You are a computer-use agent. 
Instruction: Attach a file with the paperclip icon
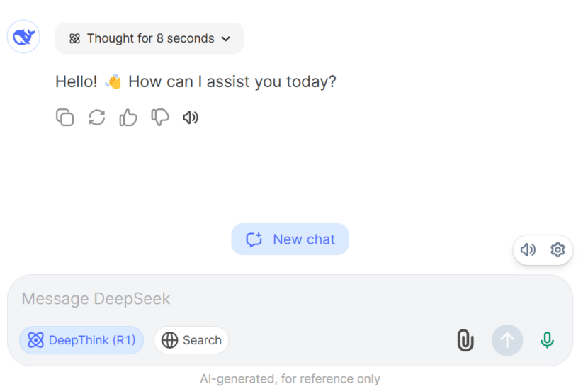point(465,340)
